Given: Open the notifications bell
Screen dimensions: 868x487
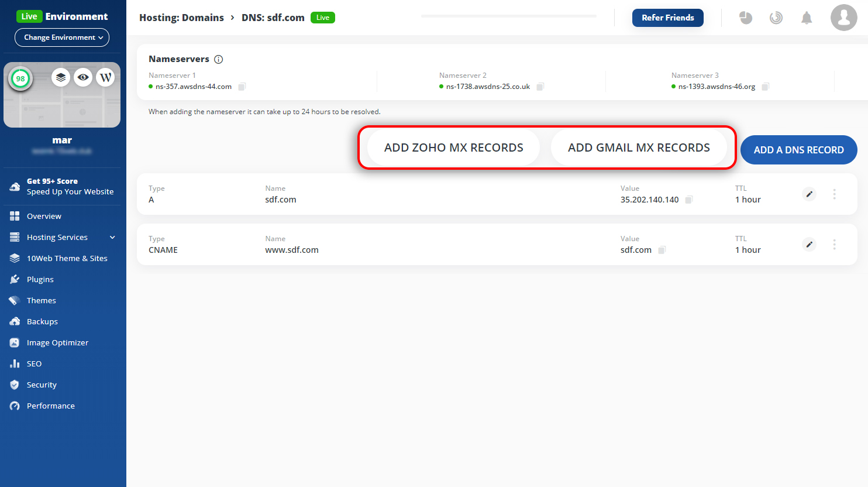Looking at the screenshot, I should tap(807, 18).
